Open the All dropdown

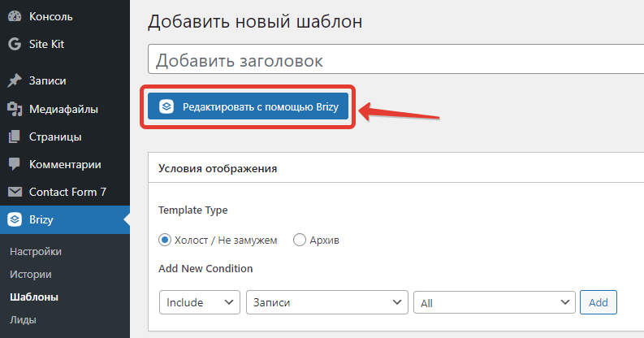(x=494, y=303)
